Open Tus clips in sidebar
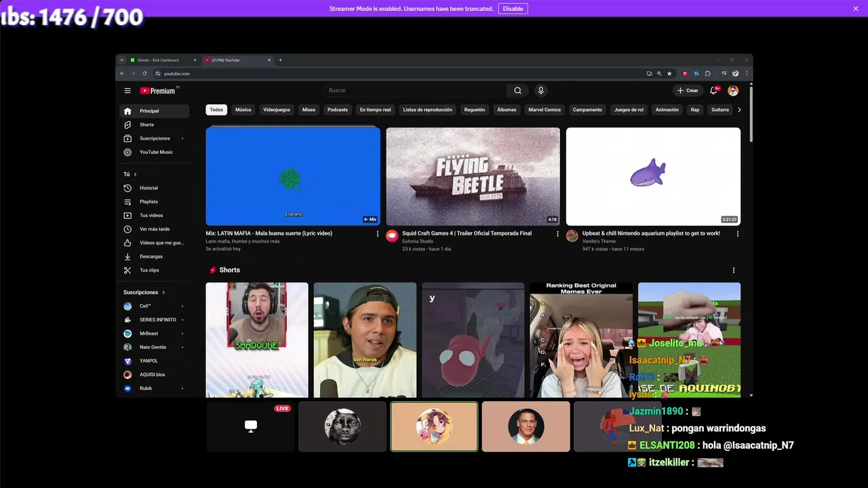The image size is (868, 488). click(155, 270)
